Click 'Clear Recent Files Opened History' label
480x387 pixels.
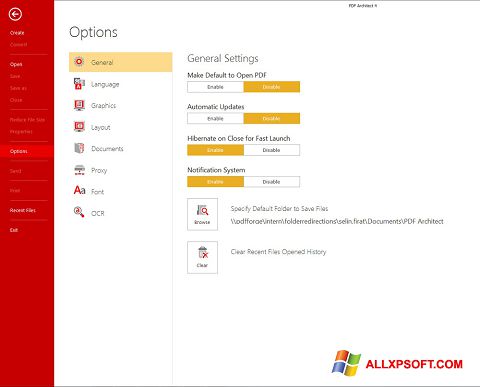coord(278,252)
